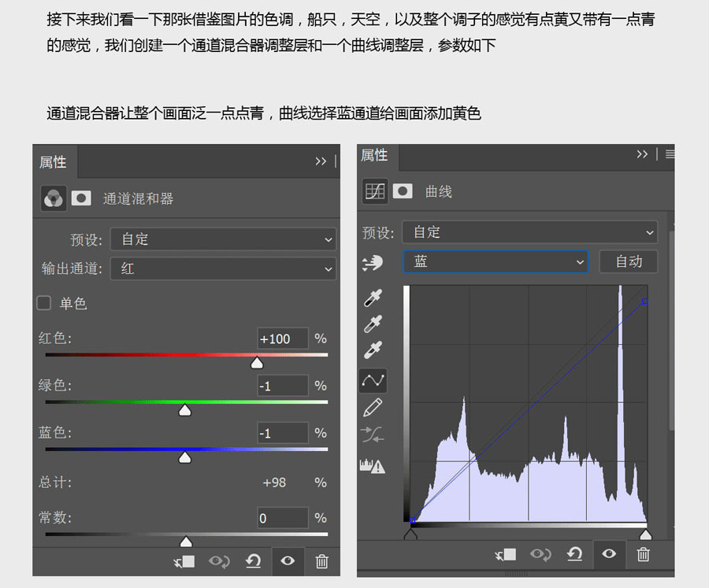Delete the Curves adjustment layer via trash

click(643, 554)
